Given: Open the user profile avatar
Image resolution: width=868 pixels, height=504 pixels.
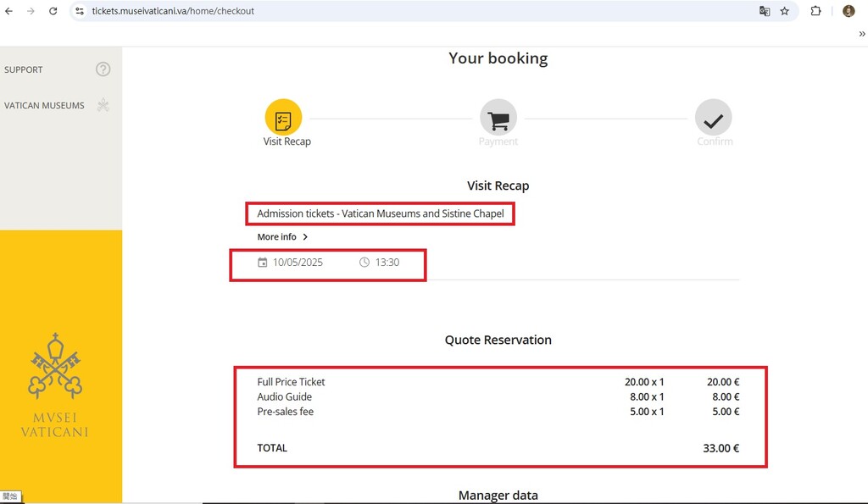Looking at the screenshot, I should [849, 11].
